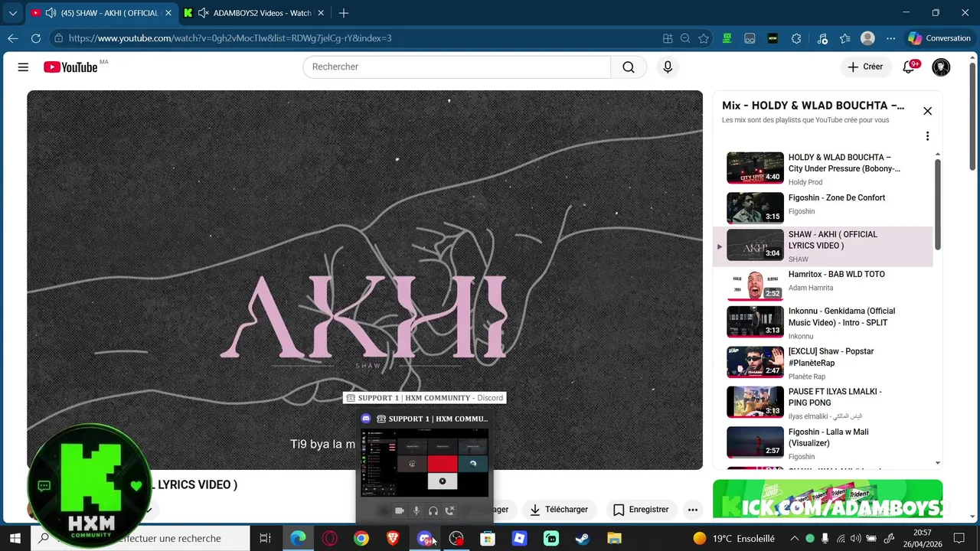Unmute audio on ADAMBOYS2 Videos tab

coord(203,13)
